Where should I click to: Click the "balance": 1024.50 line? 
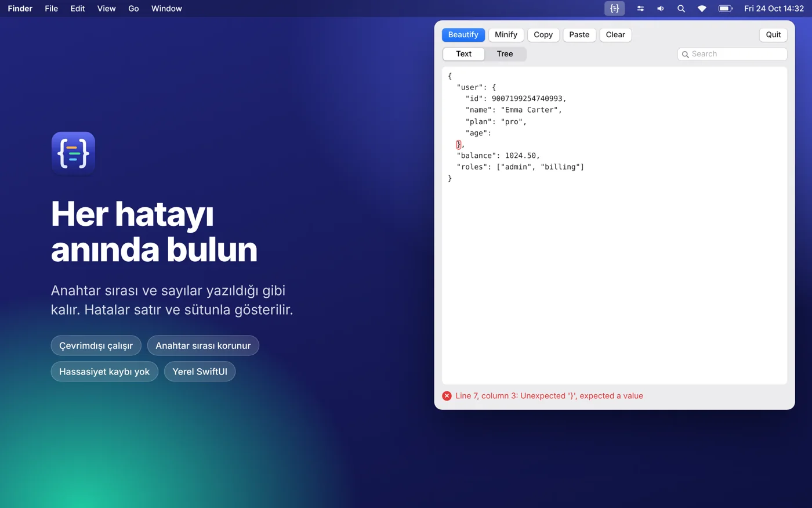click(x=498, y=156)
